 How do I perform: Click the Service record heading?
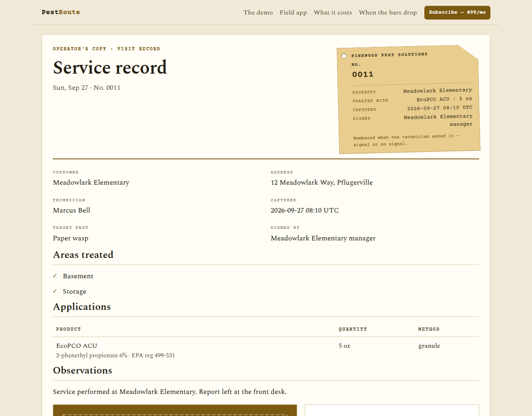[110, 67]
